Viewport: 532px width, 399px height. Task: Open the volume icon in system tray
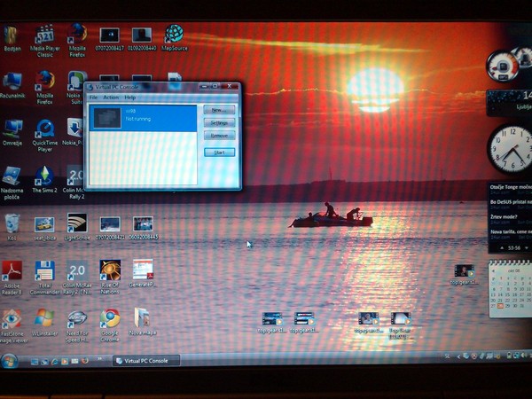pyautogui.click(x=523, y=356)
